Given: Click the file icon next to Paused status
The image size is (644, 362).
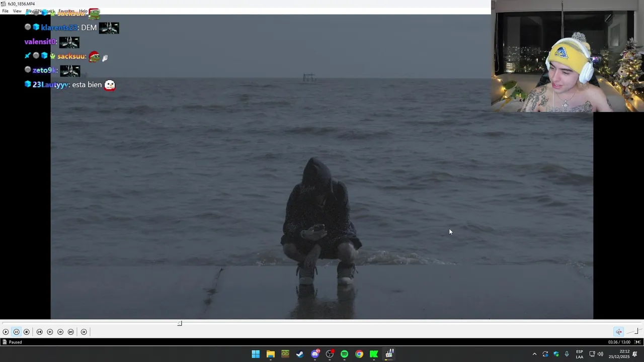Looking at the screenshot, I should pos(5,342).
